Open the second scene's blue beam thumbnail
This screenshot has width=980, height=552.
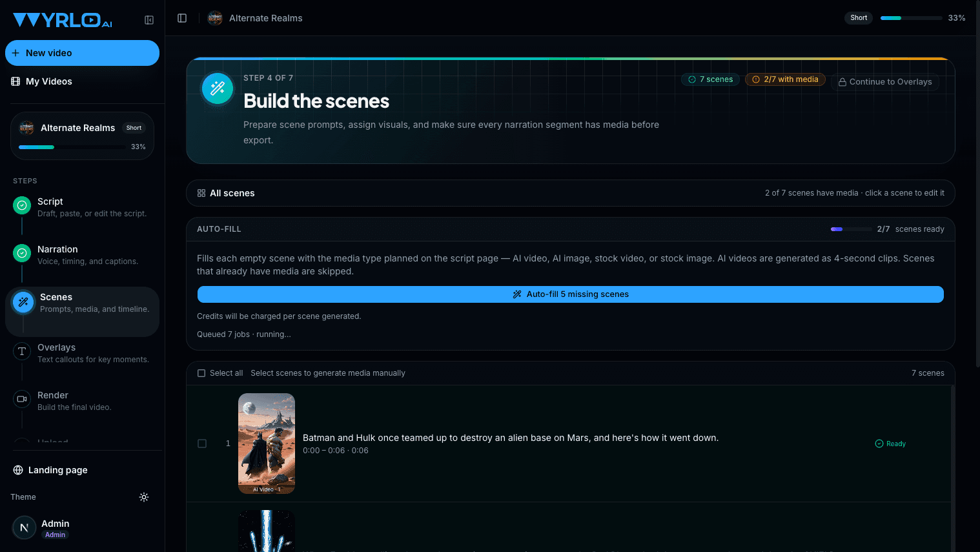click(267, 531)
